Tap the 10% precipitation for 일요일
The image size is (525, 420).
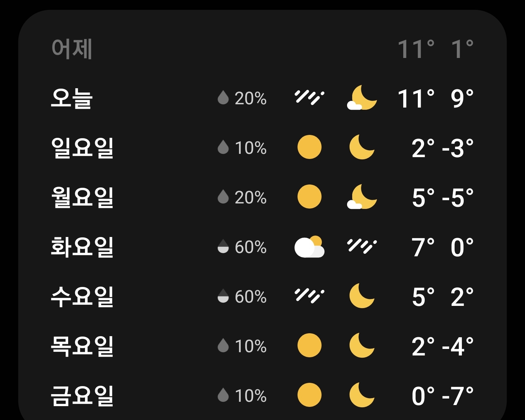250,148
